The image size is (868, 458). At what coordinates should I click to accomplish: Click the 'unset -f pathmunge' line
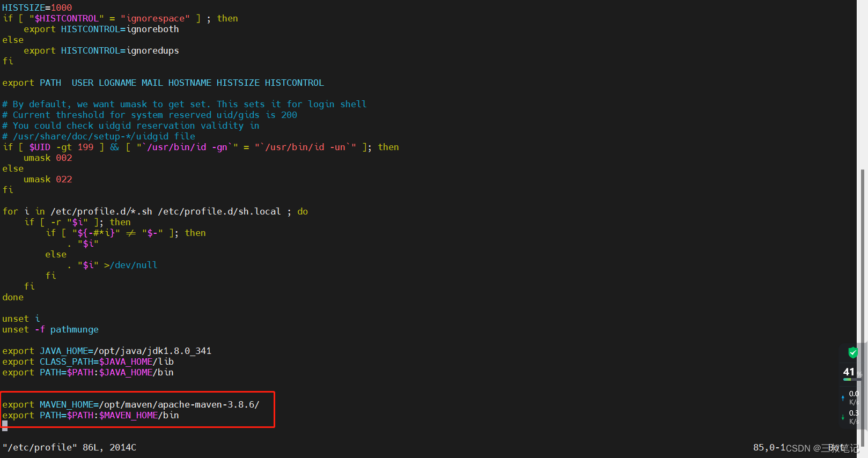coord(50,329)
